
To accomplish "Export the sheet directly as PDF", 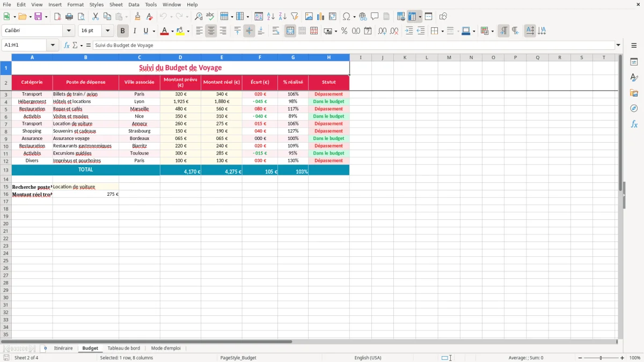I will pos(57,17).
